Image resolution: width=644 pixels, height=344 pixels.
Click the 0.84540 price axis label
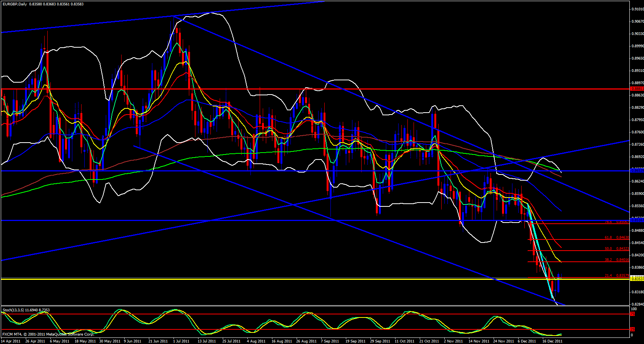(x=638, y=243)
